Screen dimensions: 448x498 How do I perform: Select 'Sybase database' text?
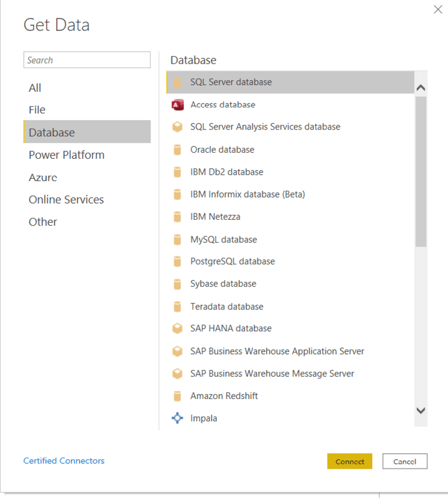[223, 284]
